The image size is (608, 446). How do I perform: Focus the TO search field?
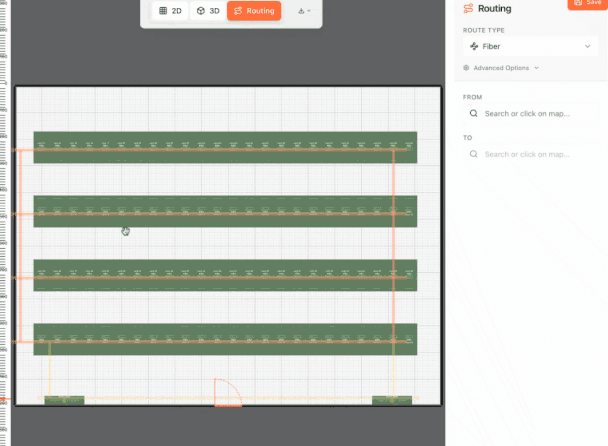coord(530,154)
